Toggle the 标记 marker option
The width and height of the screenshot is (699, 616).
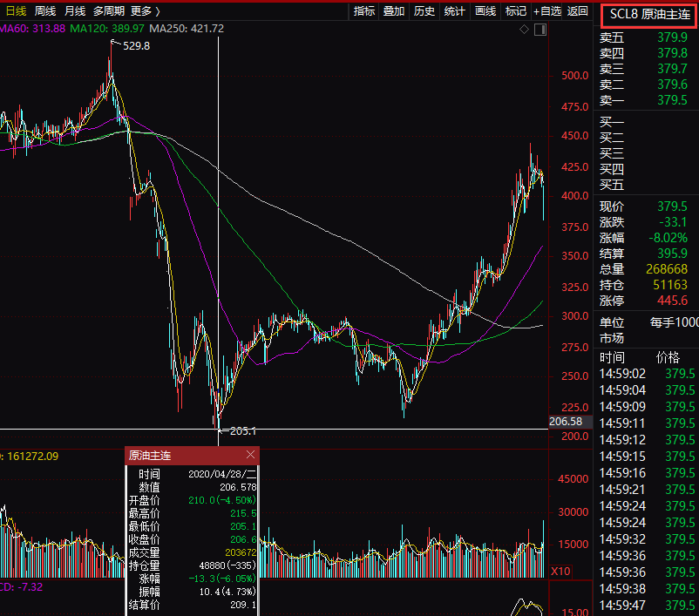(515, 10)
